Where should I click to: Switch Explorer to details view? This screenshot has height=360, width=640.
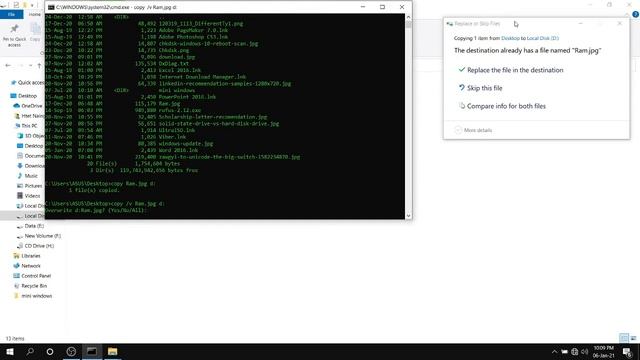[624, 338]
